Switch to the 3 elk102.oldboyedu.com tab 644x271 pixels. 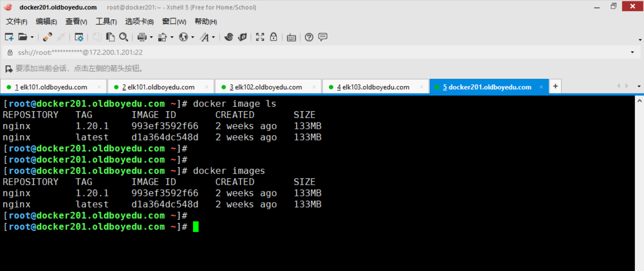(266, 87)
